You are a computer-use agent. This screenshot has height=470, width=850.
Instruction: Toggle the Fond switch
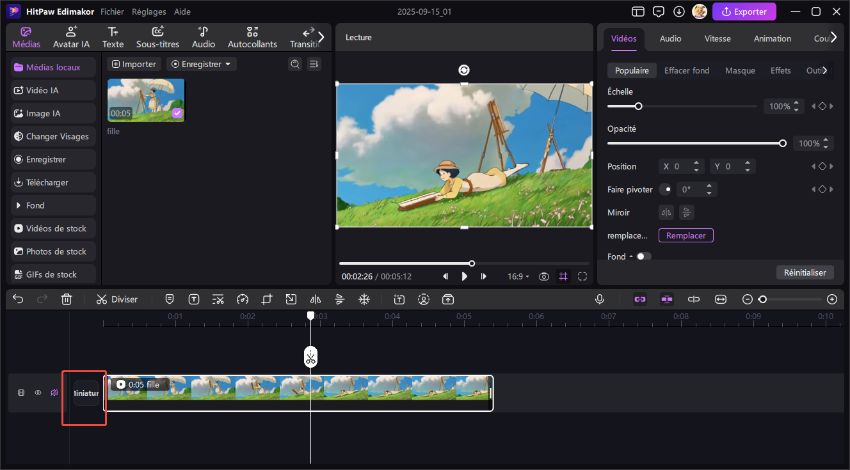(x=642, y=256)
